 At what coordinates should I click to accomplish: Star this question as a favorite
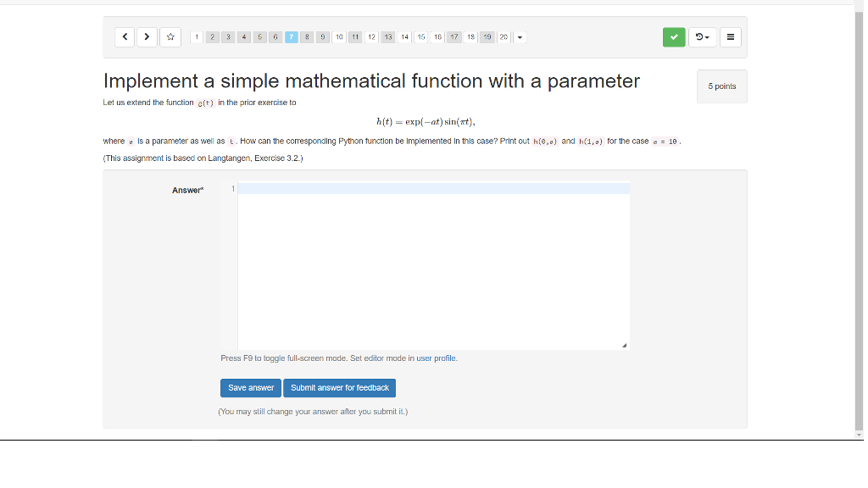point(170,37)
